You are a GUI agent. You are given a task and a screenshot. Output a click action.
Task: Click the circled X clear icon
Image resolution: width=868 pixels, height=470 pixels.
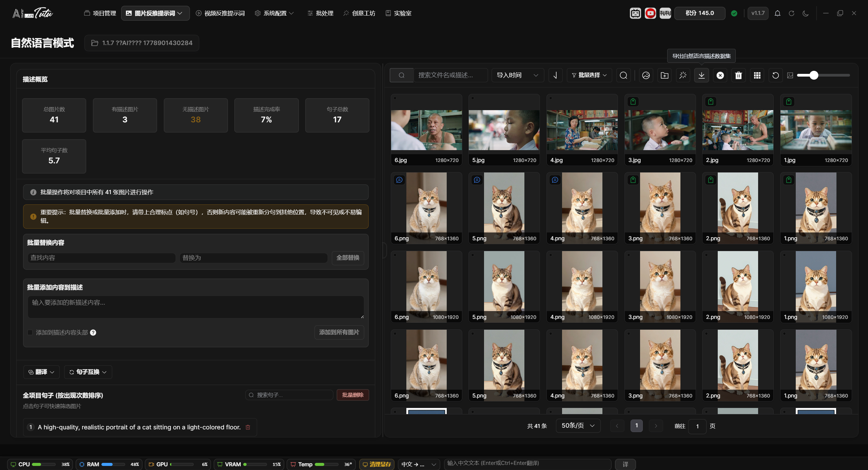tap(720, 75)
